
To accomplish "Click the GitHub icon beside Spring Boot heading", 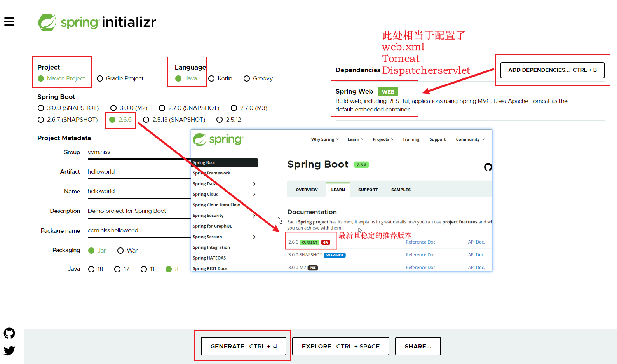I will coord(488,167).
